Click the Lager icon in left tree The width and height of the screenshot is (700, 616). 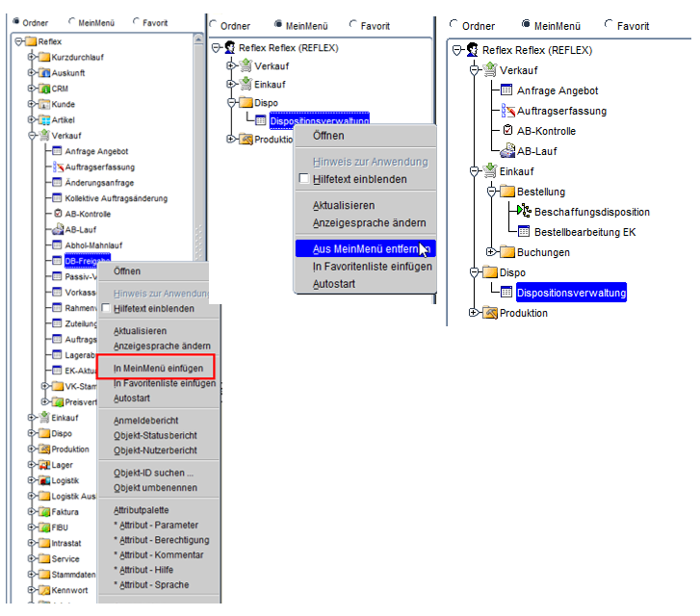tap(43, 465)
